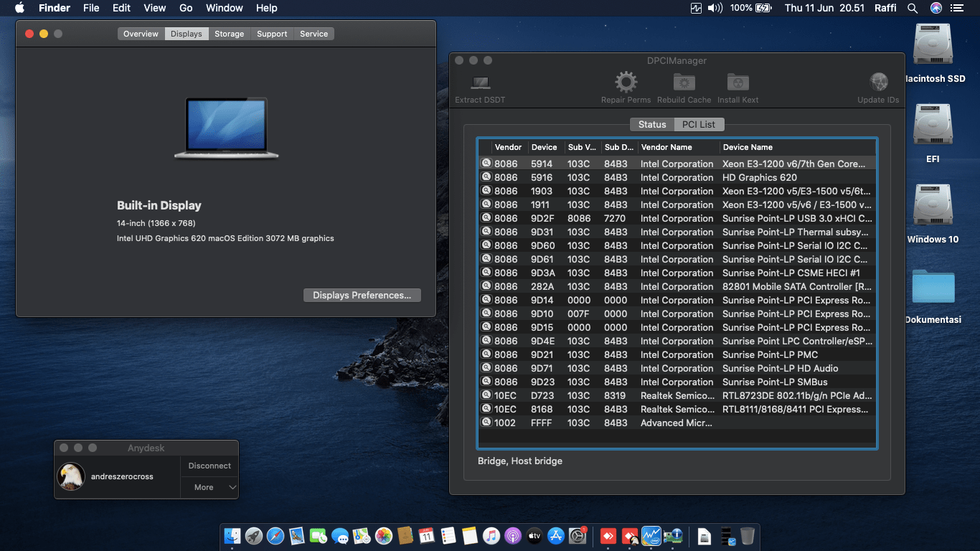Viewport: 980px width, 551px height.
Task: Activate Siri from the menu bar
Action: point(936,8)
